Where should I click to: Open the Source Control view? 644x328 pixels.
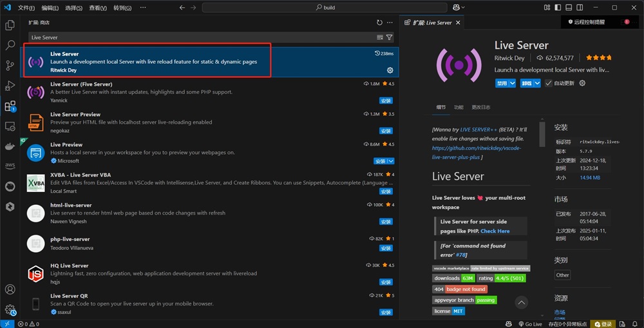pyautogui.click(x=10, y=65)
